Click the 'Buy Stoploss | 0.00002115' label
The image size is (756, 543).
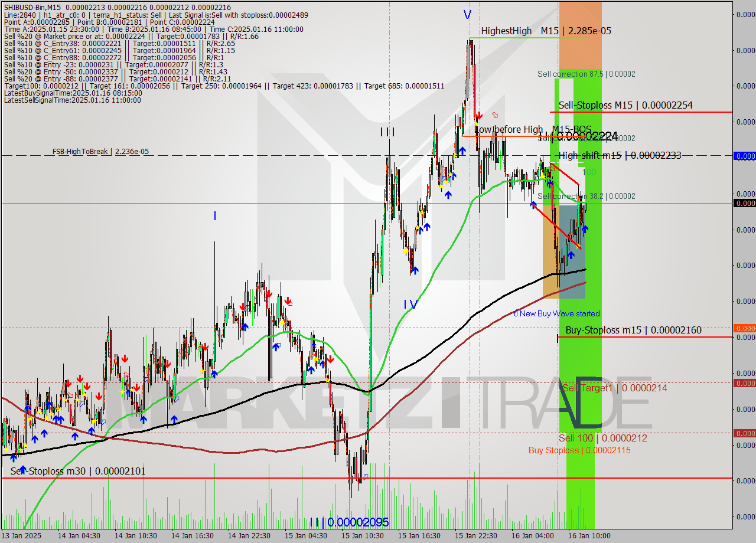pyautogui.click(x=579, y=450)
